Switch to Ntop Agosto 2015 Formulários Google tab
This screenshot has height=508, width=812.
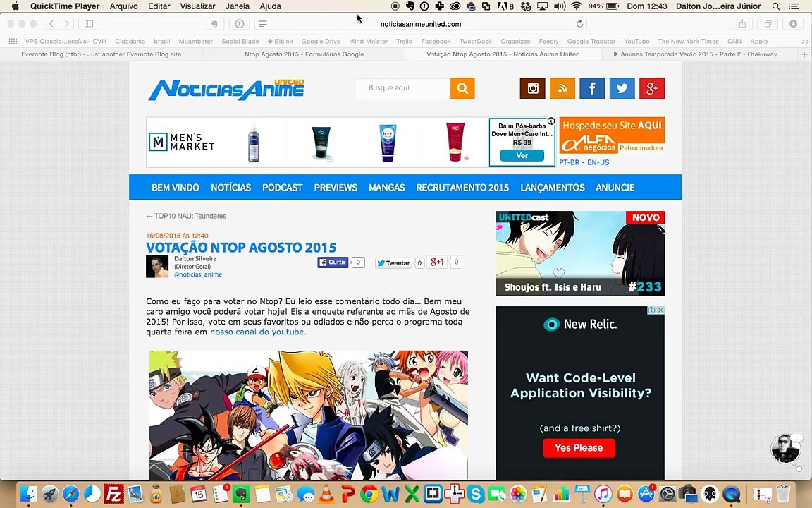[x=304, y=54]
